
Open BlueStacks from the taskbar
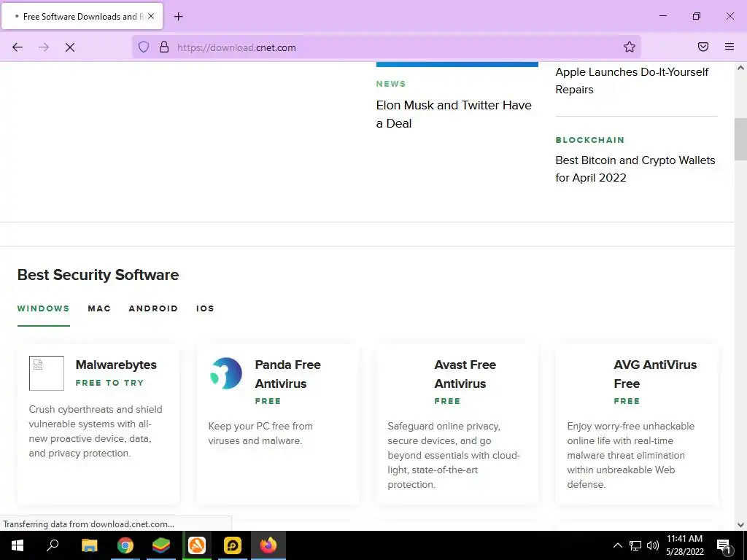pos(161,545)
